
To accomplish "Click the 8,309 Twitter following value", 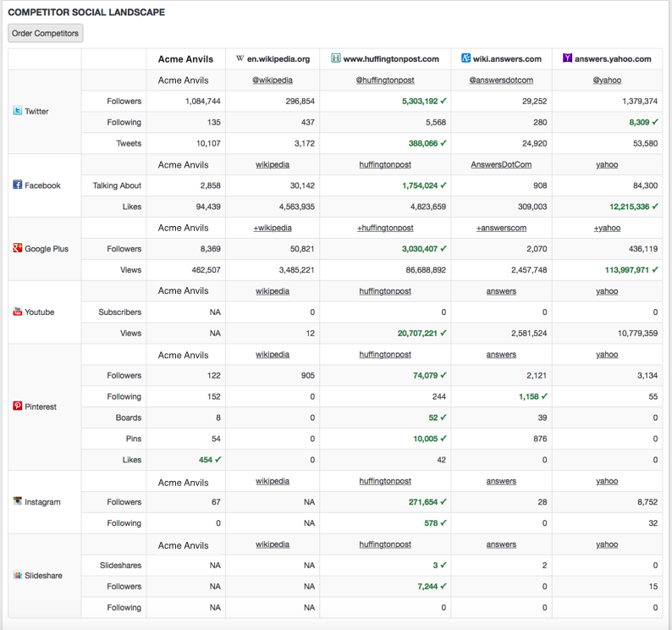I will point(640,122).
